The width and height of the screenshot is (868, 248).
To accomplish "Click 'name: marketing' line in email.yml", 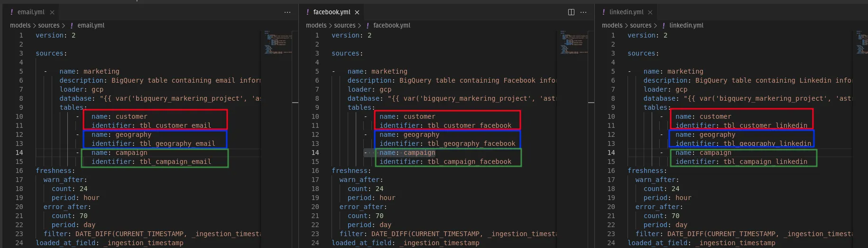I will (89, 72).
